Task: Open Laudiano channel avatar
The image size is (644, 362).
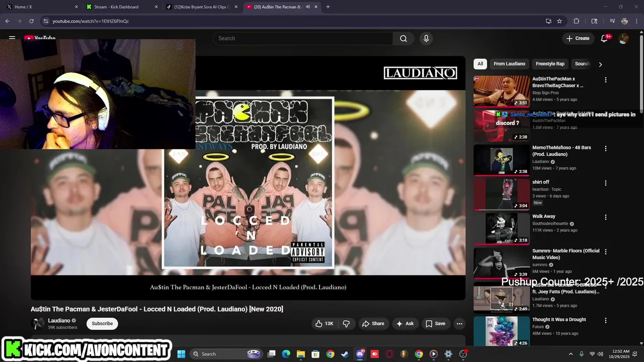Action: point(38,324)
